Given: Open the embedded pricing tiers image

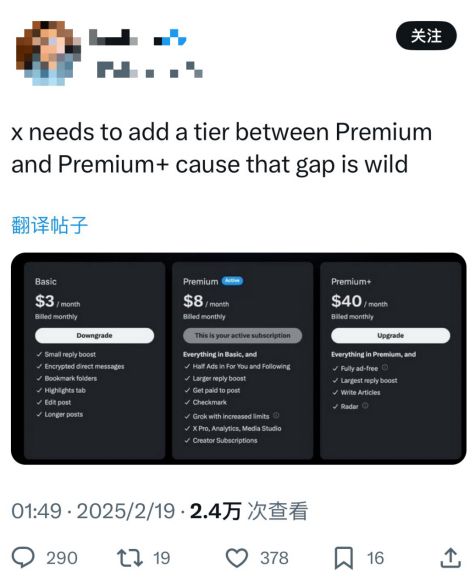Looking at the screenshot, I should (238, 359).
